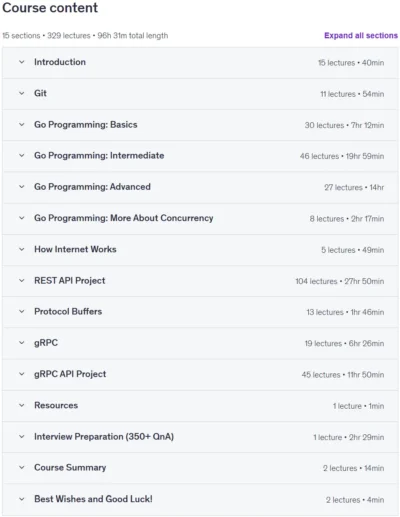Open Go Programming: More About Concurrency section
Image resolution: width=400 pixels, height=517 pixels.
[x=124, y=218]
